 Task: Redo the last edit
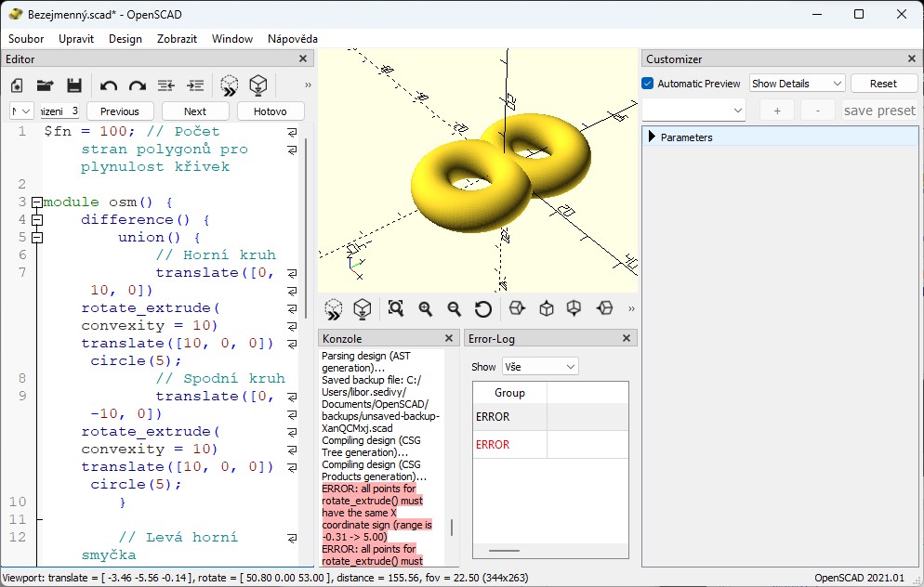[x=138, y=86]
